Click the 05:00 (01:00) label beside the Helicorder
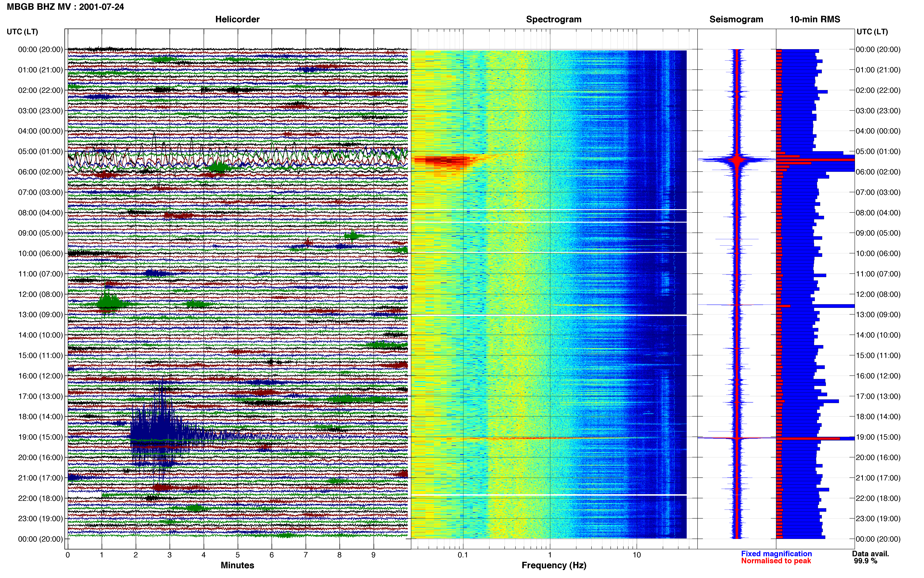924x578 pixels. click(x=41, y=151)
